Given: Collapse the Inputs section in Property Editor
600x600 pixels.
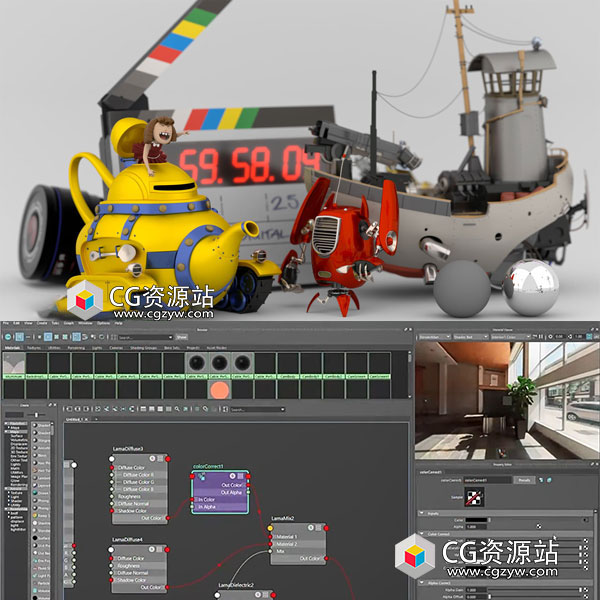Looking at the screenshot, I should pos(422,513).
